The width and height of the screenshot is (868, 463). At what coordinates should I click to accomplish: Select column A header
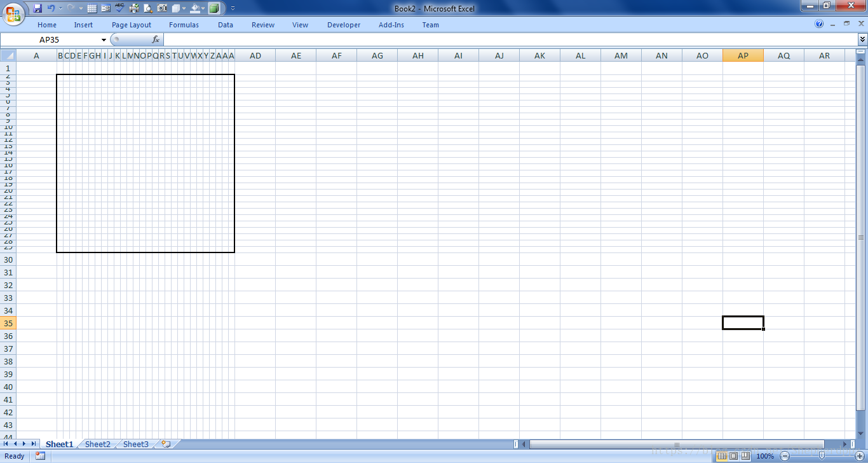[x=36, y=56]
